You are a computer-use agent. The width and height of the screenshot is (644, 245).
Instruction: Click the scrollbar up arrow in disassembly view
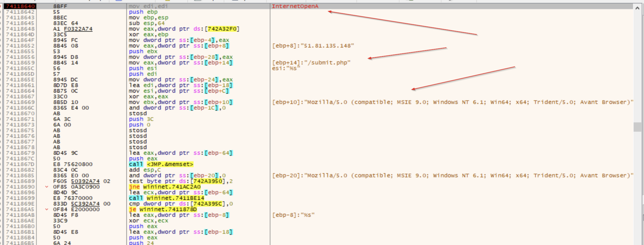[x=637, y=8]
